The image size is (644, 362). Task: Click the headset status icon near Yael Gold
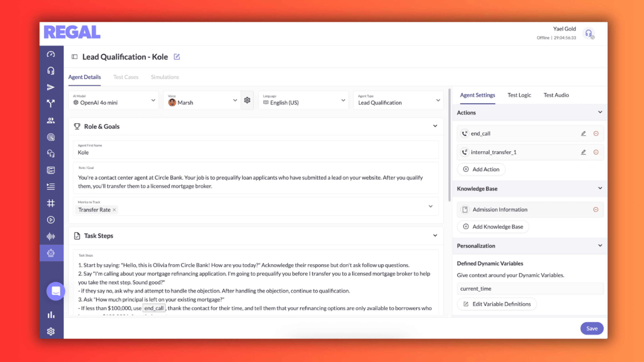(x=588, y=33)
